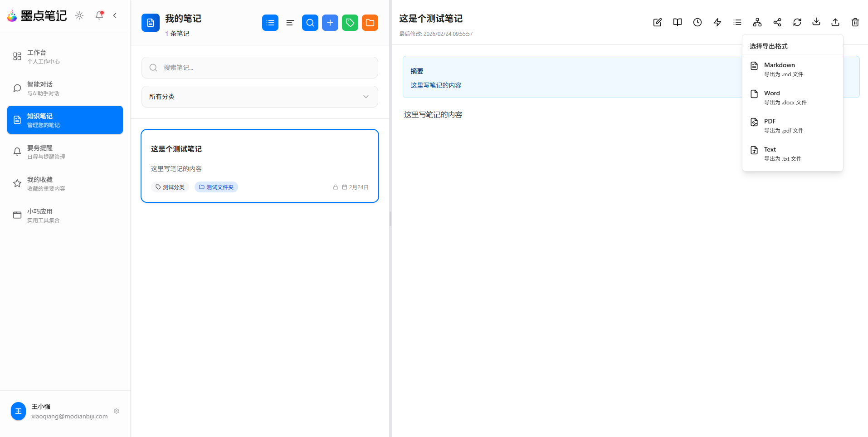Delete the note via trash icon

[x=855, y=22]
